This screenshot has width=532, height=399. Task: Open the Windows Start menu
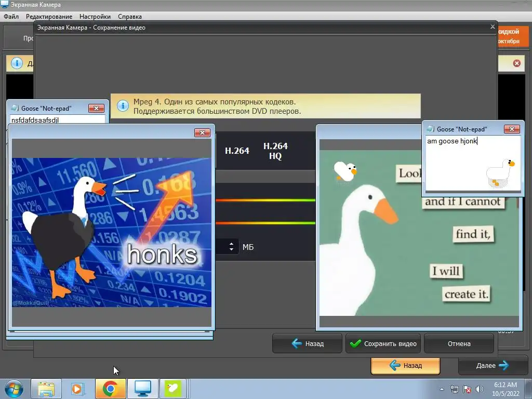14,389
